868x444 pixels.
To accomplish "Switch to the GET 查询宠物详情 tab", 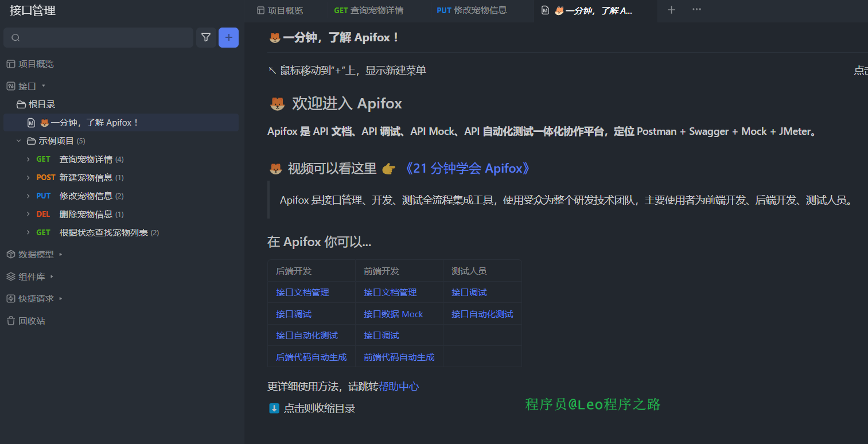I will 368,10.
